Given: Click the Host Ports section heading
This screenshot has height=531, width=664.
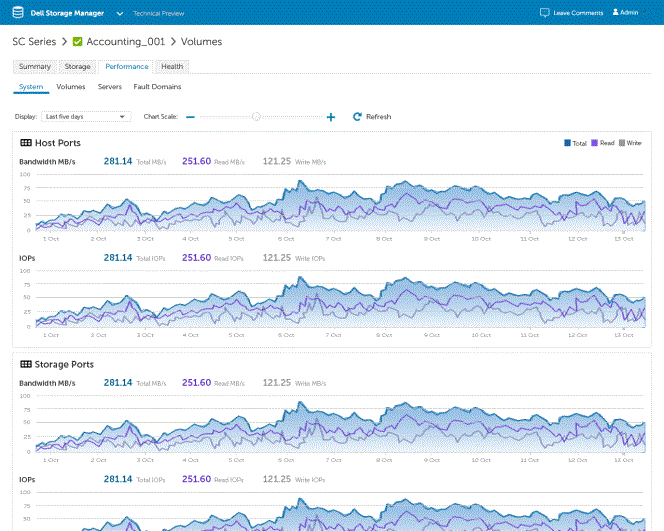Looking at the screenshot, I should tap(58, 143).
